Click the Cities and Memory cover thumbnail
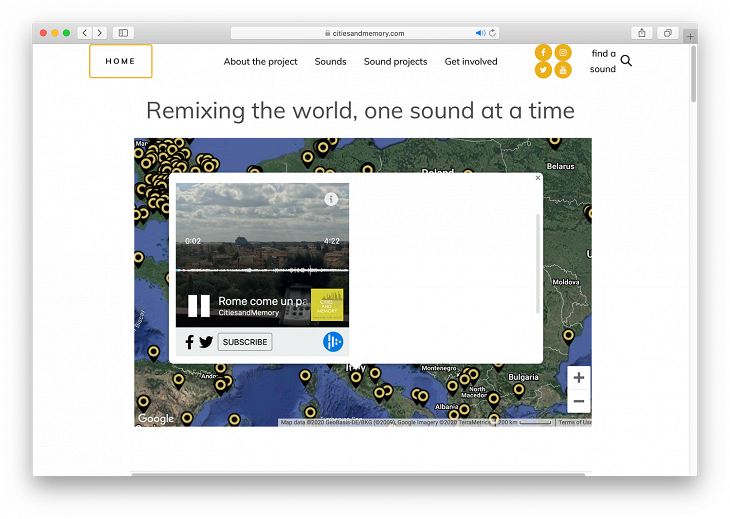Image resolution: width=730 pixels, height=519 pixels. coord(327,305)
